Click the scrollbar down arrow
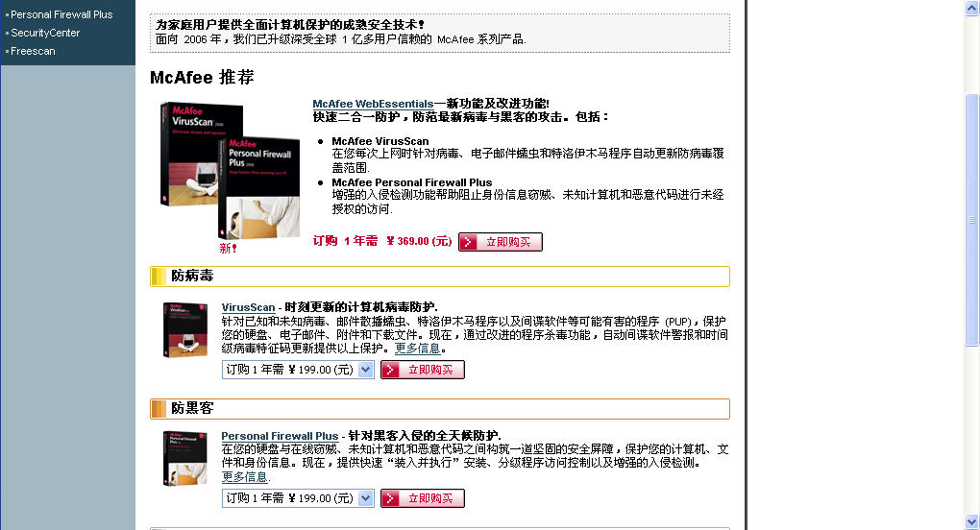This screenshot has height=530, width=980. click(x=972, y=522)
